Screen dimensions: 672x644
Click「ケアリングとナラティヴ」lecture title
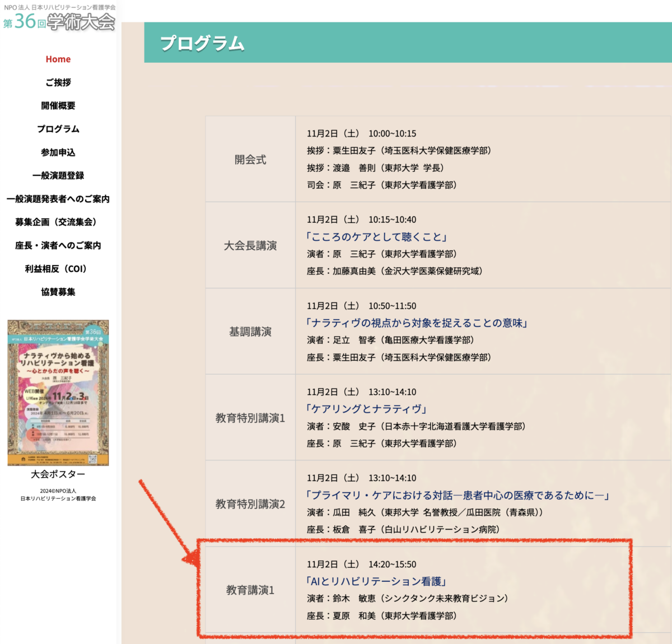pyautogui.click(x=367, y=409)
